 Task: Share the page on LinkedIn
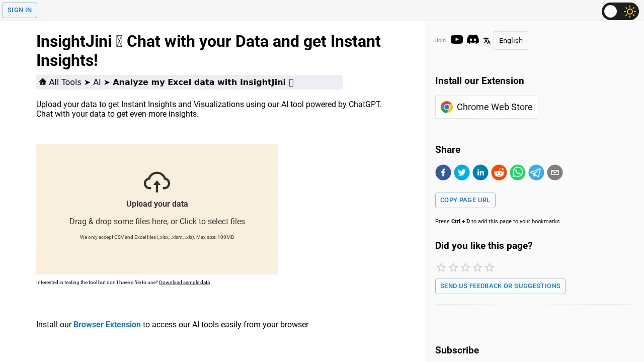coord(480,172)
